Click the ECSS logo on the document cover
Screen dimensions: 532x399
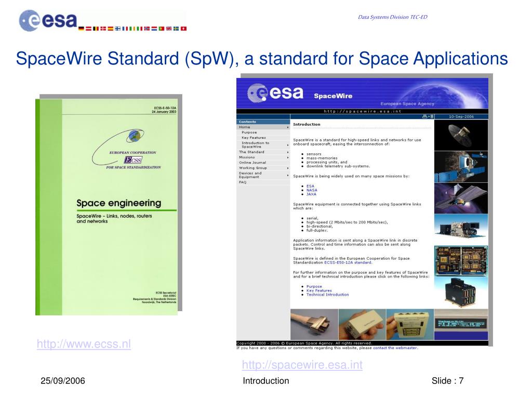click(126, 149)
